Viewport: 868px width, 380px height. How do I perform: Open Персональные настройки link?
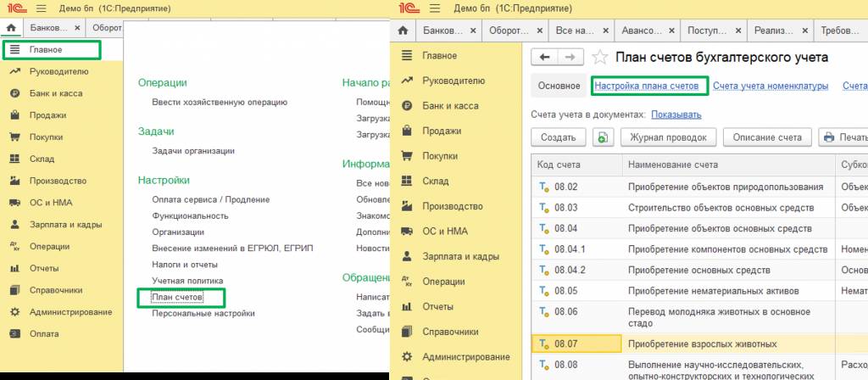(x=203, y=314)
